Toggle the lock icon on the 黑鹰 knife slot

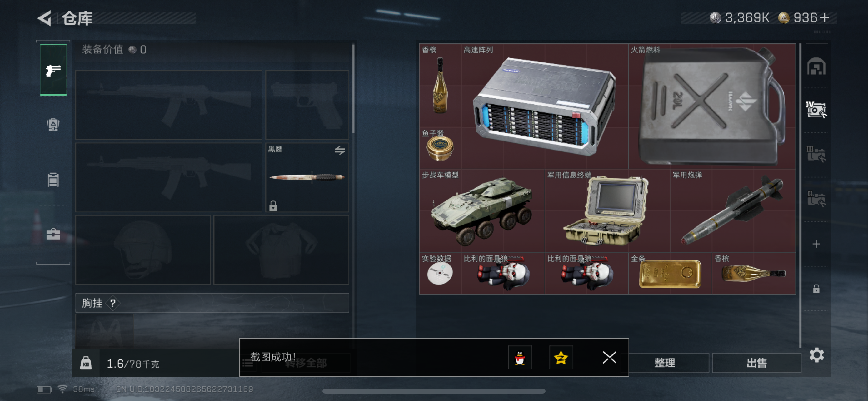click(x=273, y=205)
